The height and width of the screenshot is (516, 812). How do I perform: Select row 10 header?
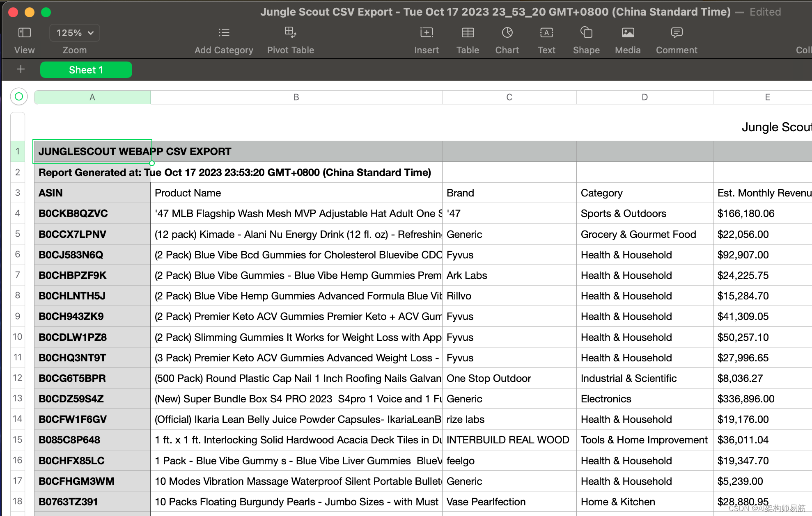[x=18, y=337]
